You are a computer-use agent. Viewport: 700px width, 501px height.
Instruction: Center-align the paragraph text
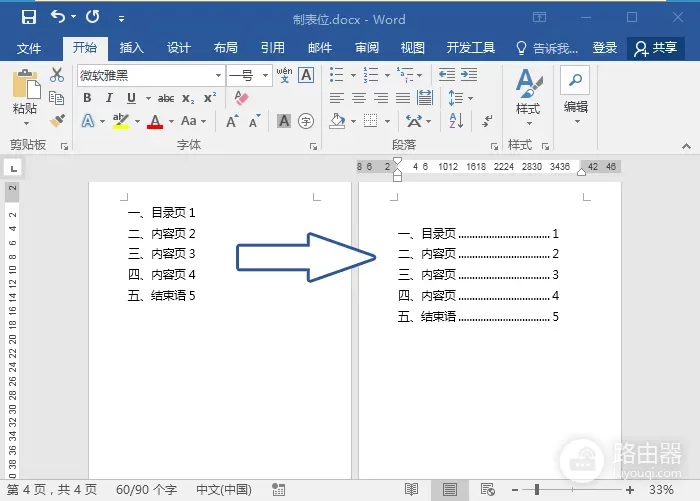[x=359, y=98]
